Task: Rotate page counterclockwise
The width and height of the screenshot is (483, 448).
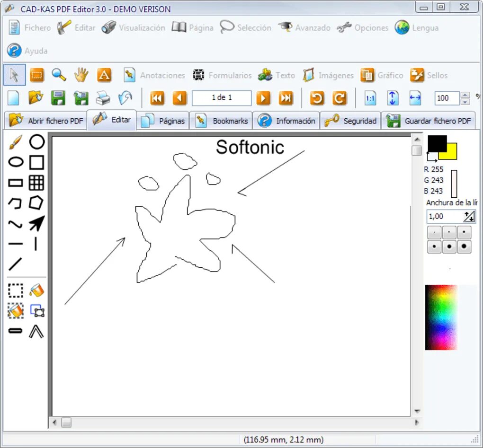Action: coord(317,98)
